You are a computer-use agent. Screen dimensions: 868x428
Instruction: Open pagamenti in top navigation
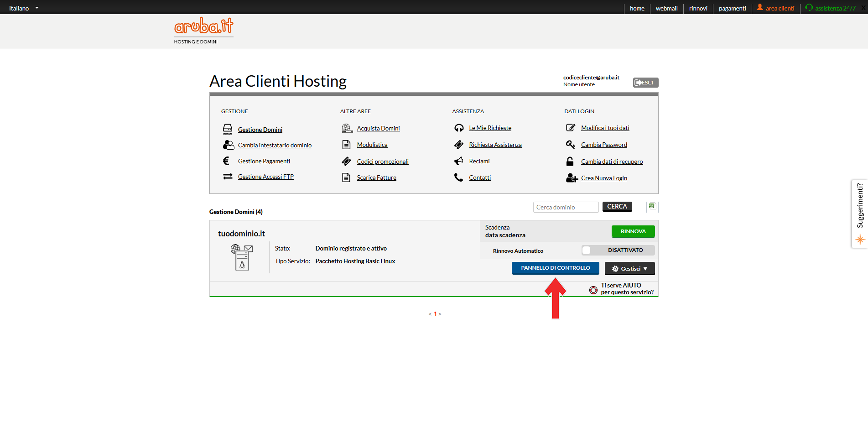(732, 8)
